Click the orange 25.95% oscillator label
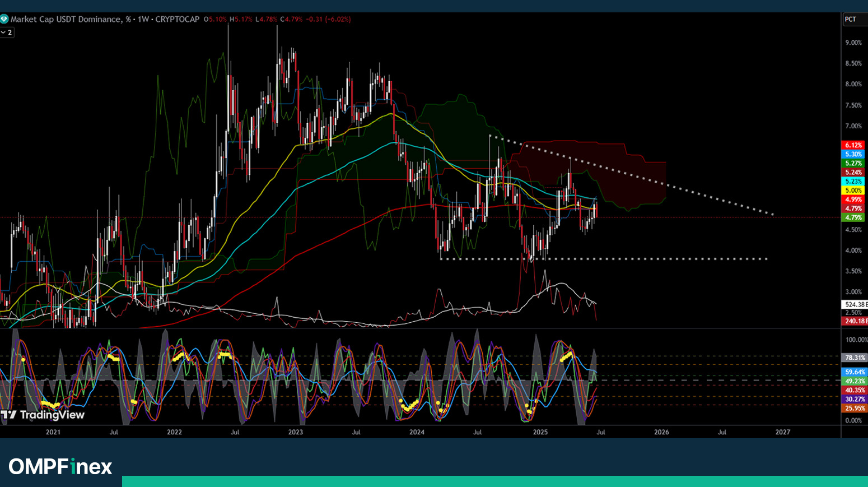This screenshot has width=868, height=487. coord(855,408)
